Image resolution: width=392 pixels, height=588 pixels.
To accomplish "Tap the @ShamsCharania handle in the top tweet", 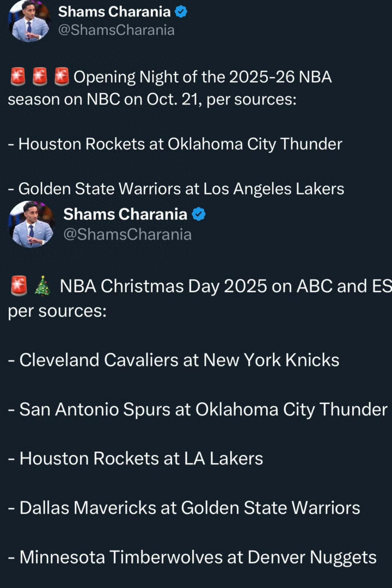I will point(116,30).
